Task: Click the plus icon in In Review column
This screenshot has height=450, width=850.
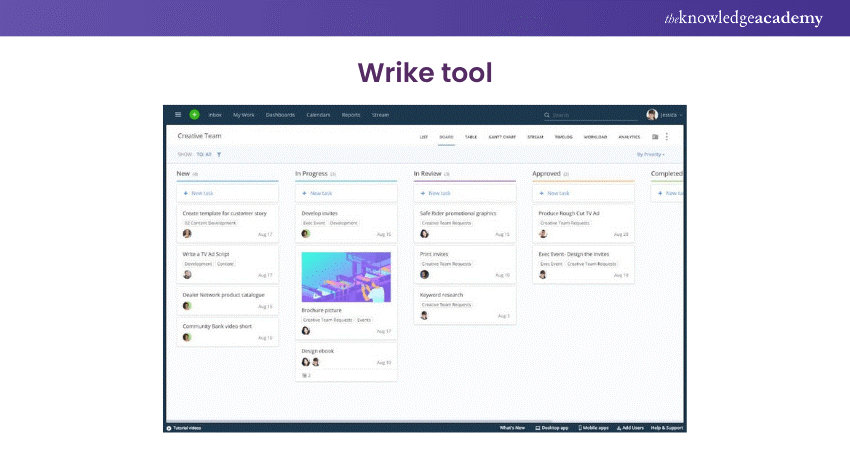Action: pos(423,193)
